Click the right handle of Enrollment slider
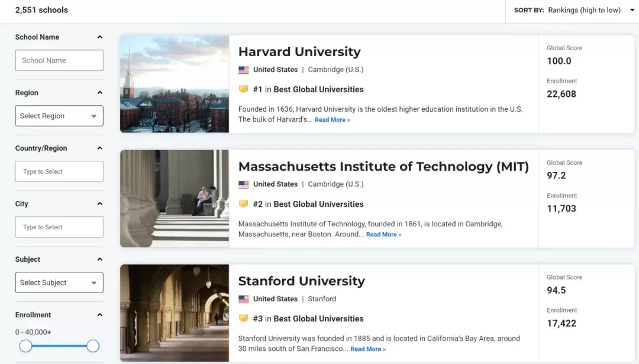 tap(93, 346)
